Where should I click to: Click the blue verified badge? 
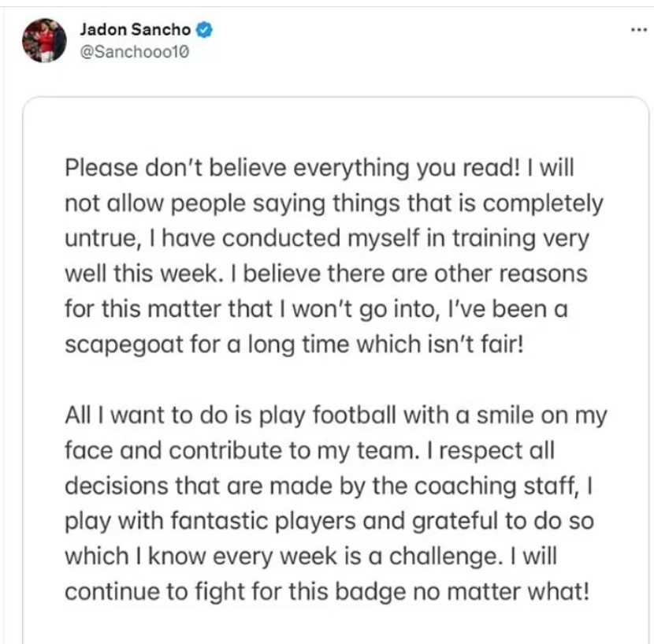202,31
